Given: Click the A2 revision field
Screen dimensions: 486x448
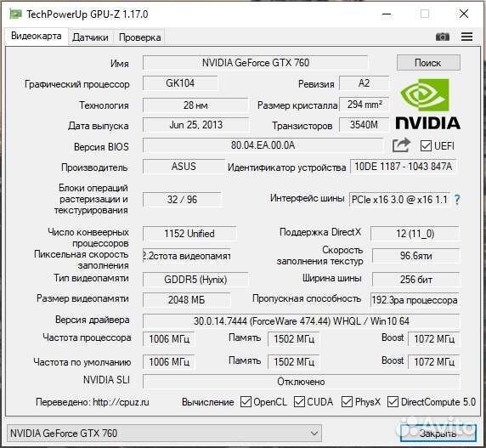Looking at the screenshot, I should [x=364, y=83].
